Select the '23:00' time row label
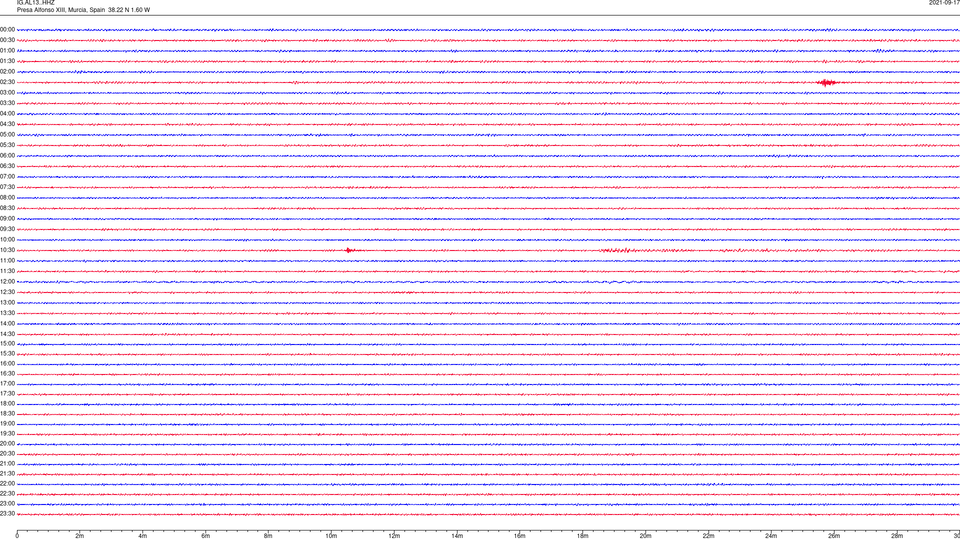Screen dimensions: 960x540 [7, 504]
